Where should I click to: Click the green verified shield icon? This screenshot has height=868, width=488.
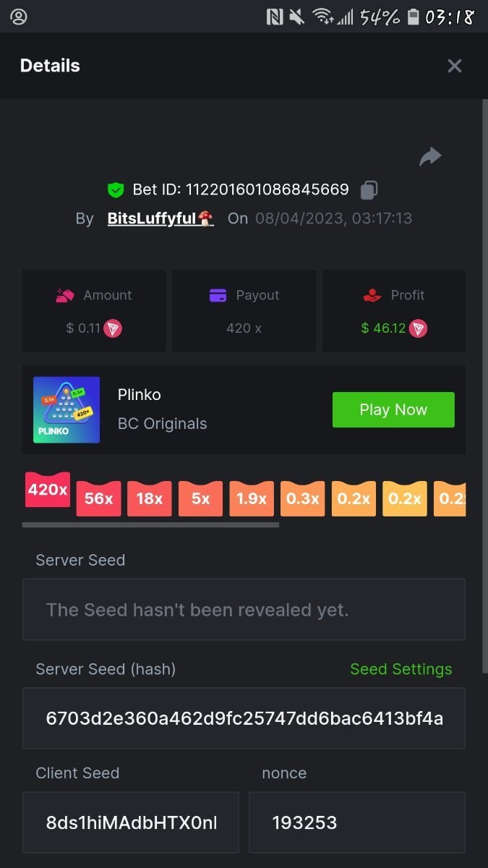tap(116, 190)
